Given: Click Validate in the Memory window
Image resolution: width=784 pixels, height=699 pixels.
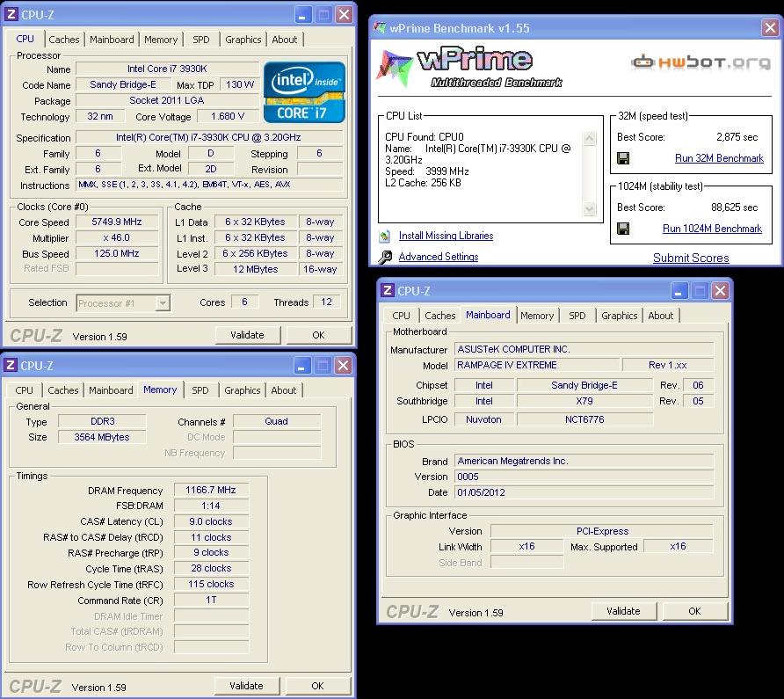Looking at the screenshot, I should click(246, 686).
